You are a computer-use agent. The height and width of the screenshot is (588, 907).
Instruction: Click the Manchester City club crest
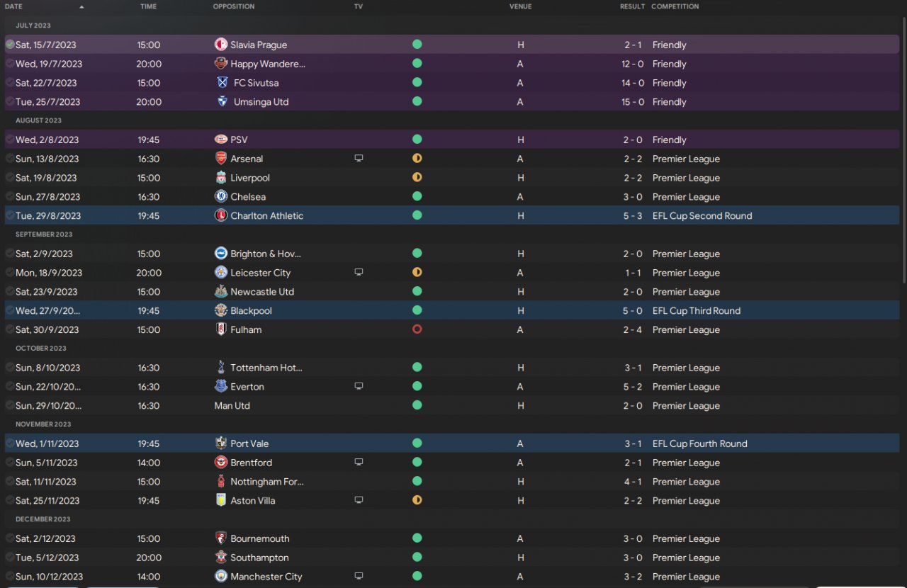(221, 577)
